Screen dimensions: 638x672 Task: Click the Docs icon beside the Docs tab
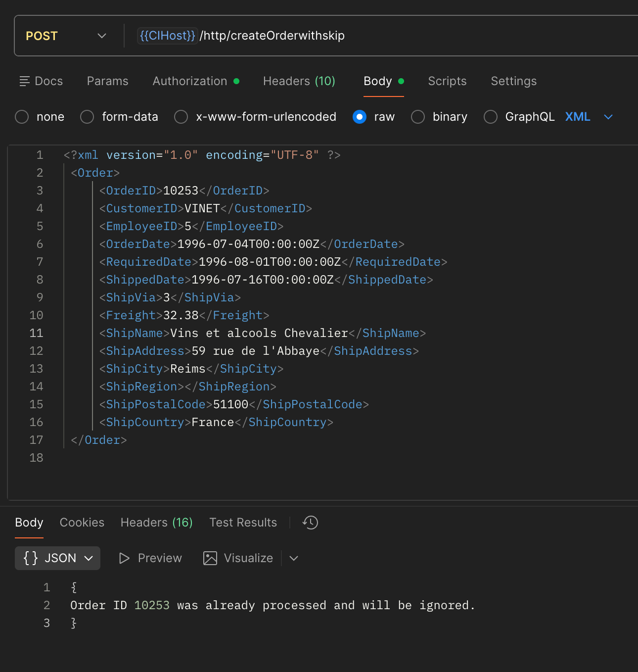pyautogui.click(x=24, y=81)
